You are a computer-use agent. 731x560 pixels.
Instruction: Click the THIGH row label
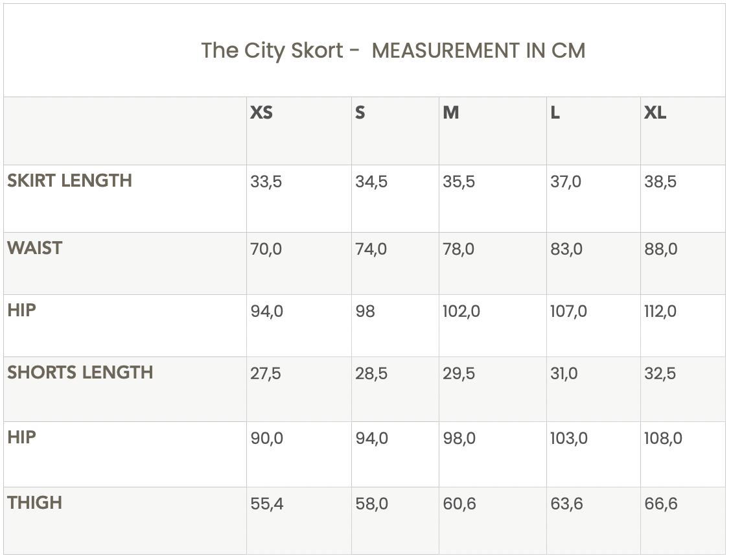[x=35, y=502]
